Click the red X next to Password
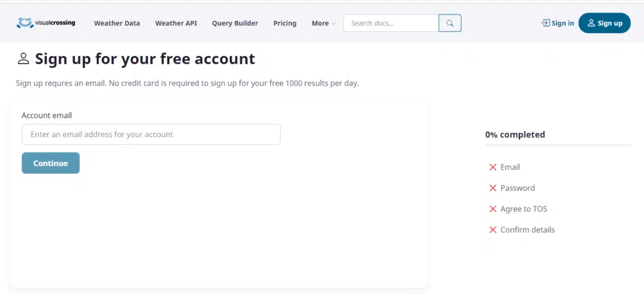This screenshot has width=644, height=299. coord(493,188)
